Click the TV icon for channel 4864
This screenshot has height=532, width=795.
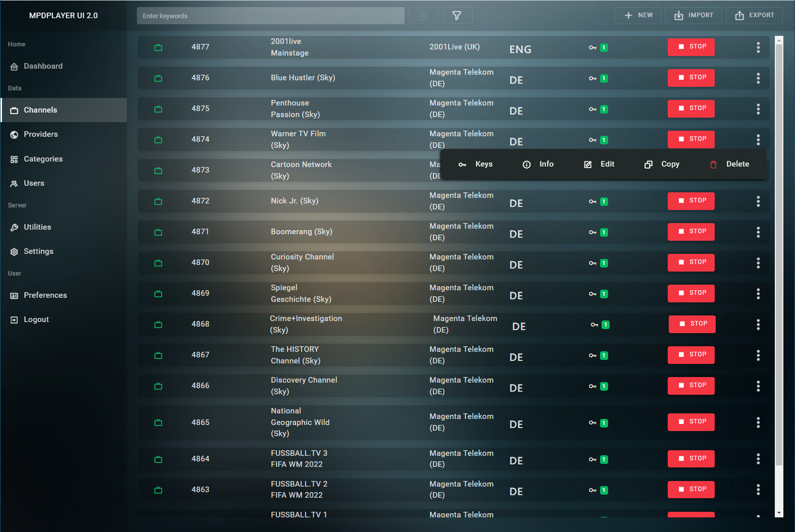click(x=158, y=459)
